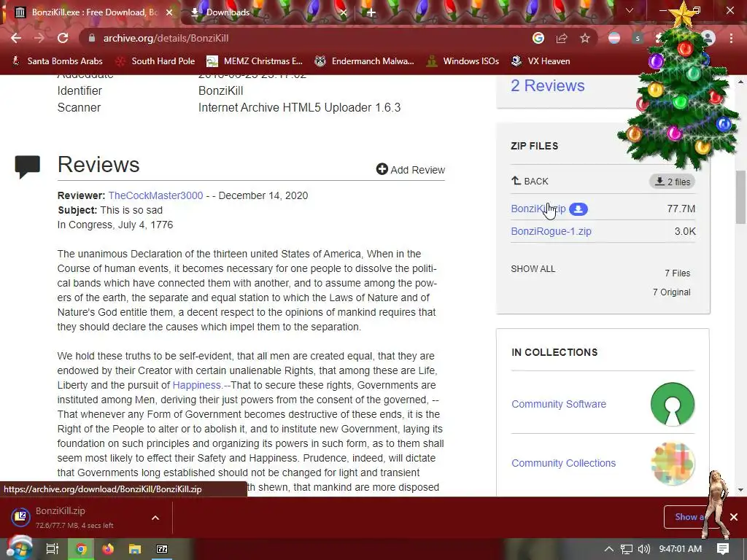Download BonziRogue-1.zip
This screenshot has width=747, height=560.
(551, 231)
